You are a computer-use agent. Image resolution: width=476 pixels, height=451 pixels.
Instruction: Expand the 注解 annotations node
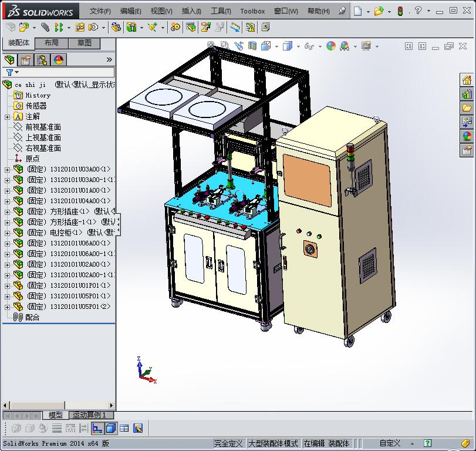click(7, 117)
